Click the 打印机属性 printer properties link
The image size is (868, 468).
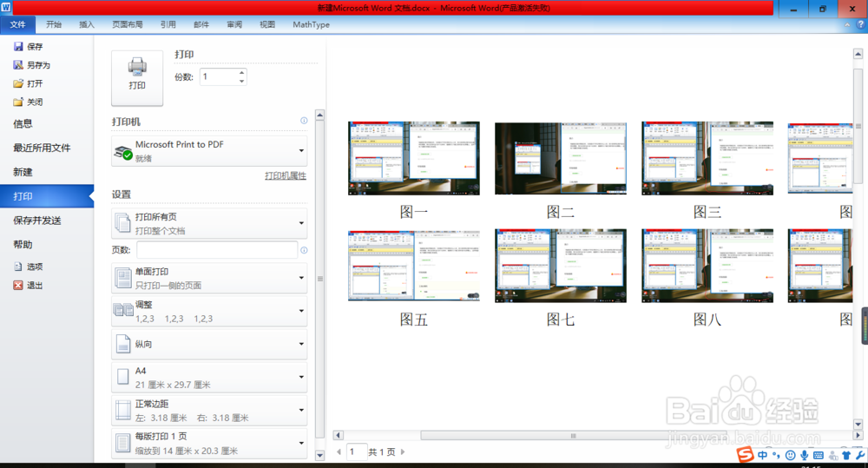[285, 175]
